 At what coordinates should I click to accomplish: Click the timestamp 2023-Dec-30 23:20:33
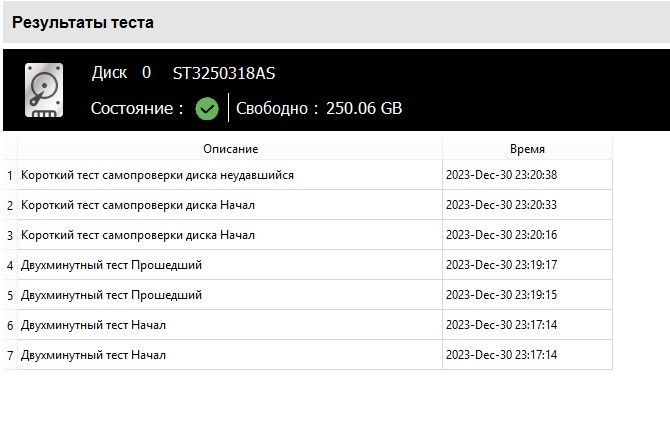pos(502,205)
